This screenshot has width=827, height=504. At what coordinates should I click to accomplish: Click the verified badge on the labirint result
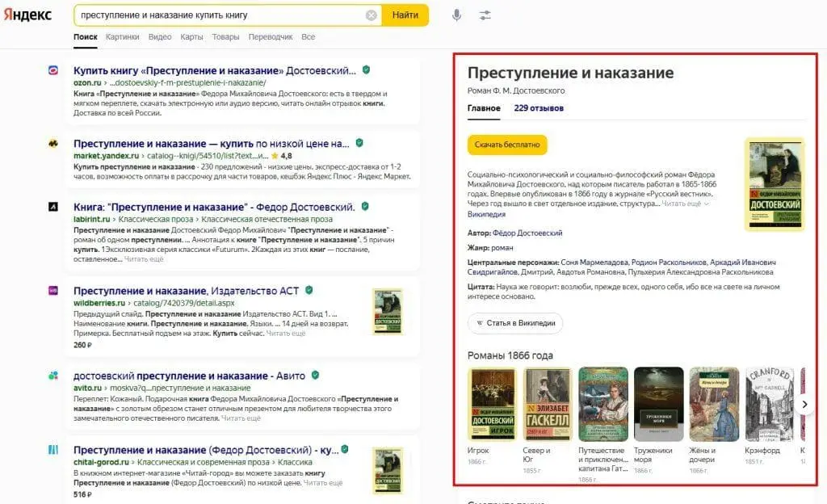pyautogui.click(x=365, y=206)
